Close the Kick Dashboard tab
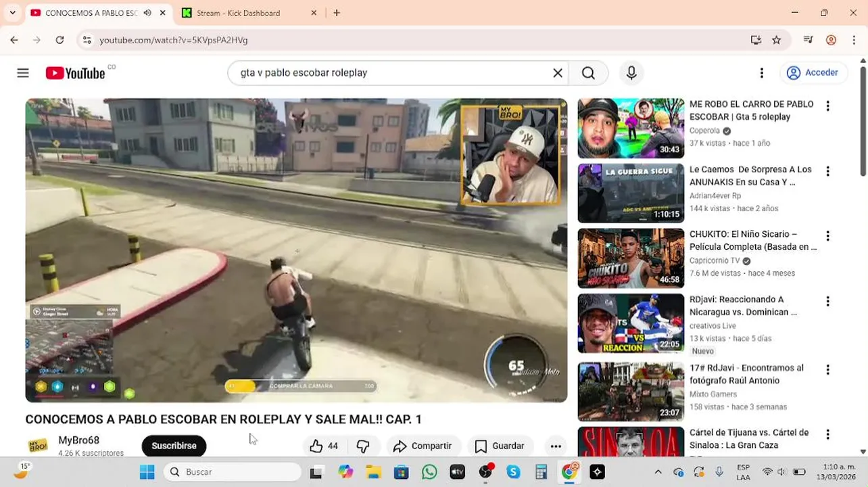This screenshot has height=487, width=868. pyautogui.click(x=314, y=13)
